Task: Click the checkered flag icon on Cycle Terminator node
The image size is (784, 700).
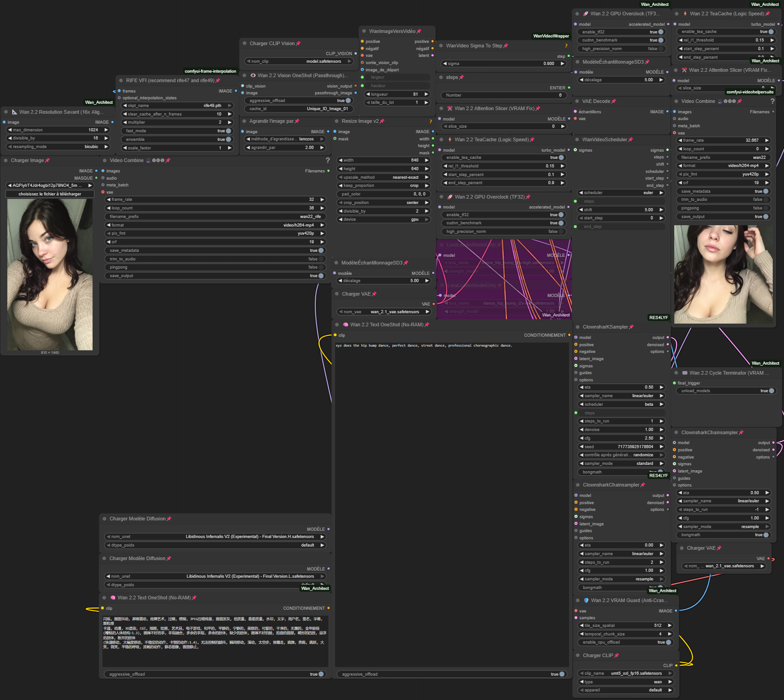Action: click(x=685, y=373)
